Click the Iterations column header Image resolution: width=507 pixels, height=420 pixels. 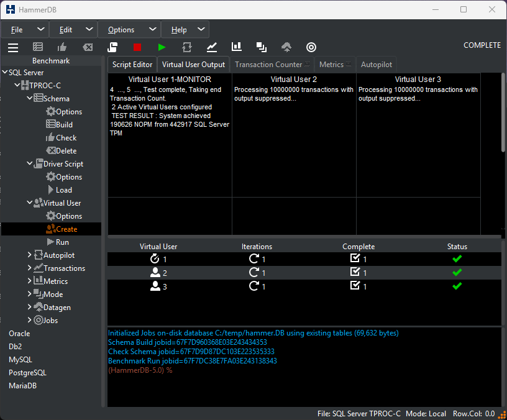coord(257,247)
